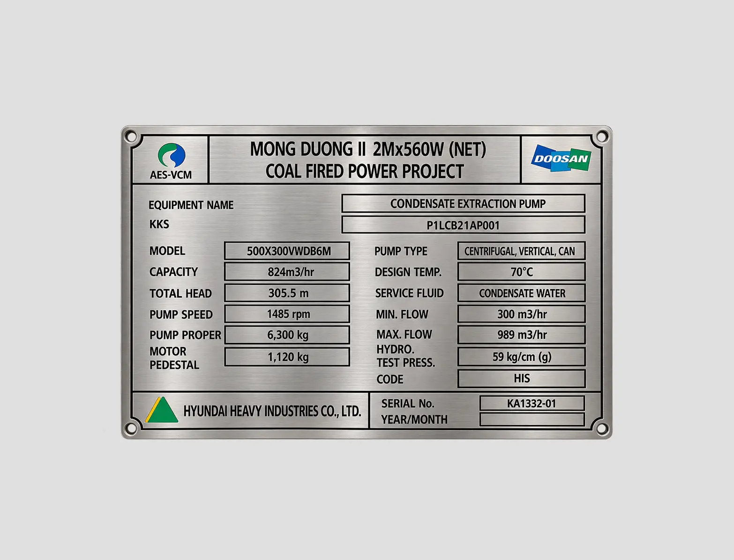This screenshot has width=734, height=560.
Task: Select the design temperature '70°C'
Action: coord(521,272)
